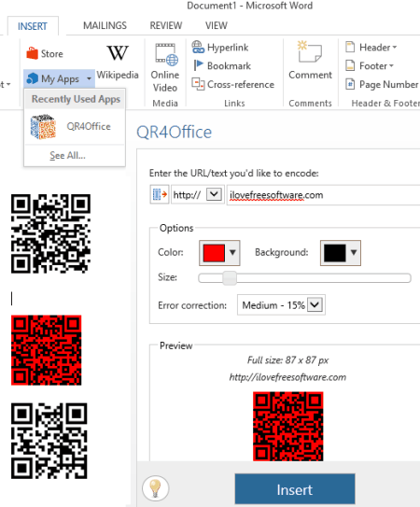Screen dimensions: 420x507
Task: Add a new Comment
Action: click(x=310, y=60)
